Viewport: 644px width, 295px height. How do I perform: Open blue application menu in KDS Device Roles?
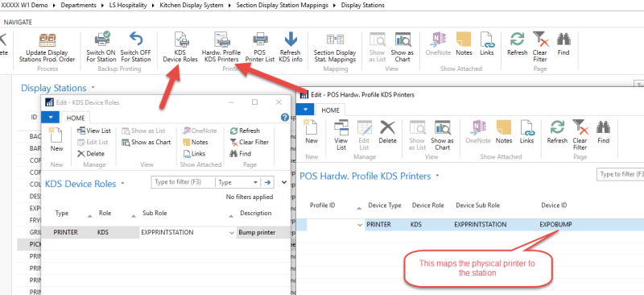pos(51,117)
